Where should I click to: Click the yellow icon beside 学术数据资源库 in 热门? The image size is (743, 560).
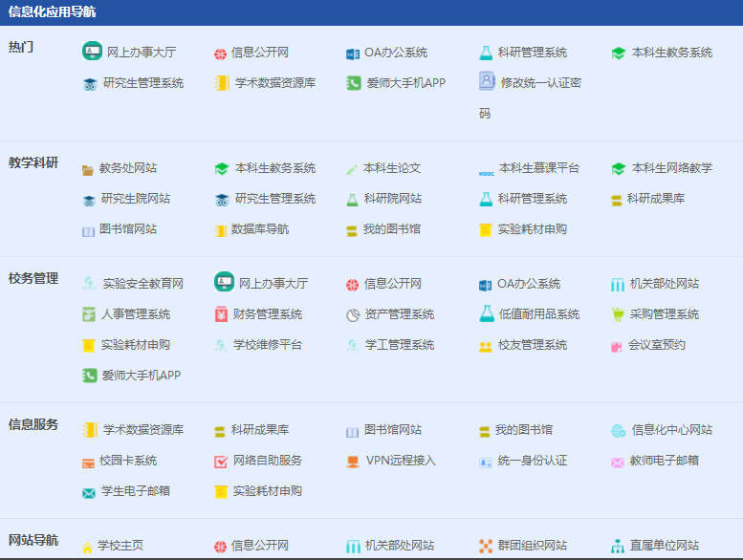(x=222, y=83)
